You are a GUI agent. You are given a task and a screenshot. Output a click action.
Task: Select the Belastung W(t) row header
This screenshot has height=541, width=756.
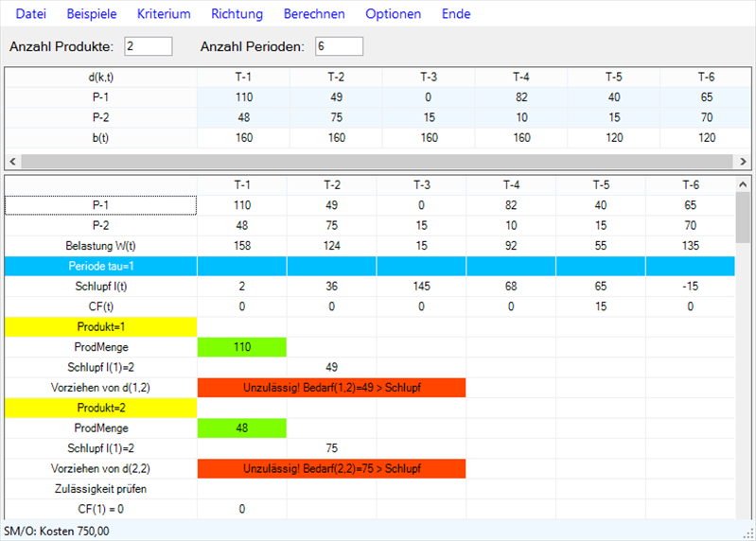[x=100, y=246]
